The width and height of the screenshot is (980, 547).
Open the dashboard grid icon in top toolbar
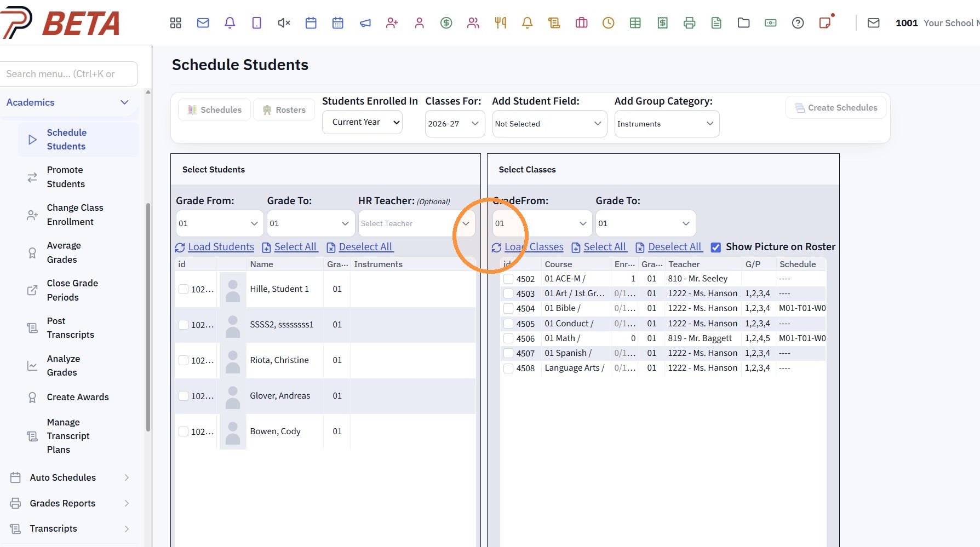(175, 23)
